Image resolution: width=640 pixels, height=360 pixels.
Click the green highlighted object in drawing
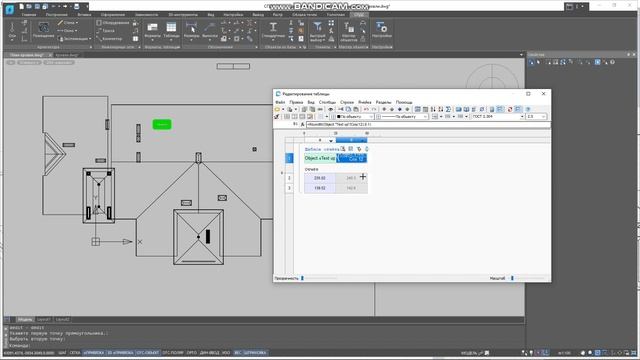coord(162,124)
